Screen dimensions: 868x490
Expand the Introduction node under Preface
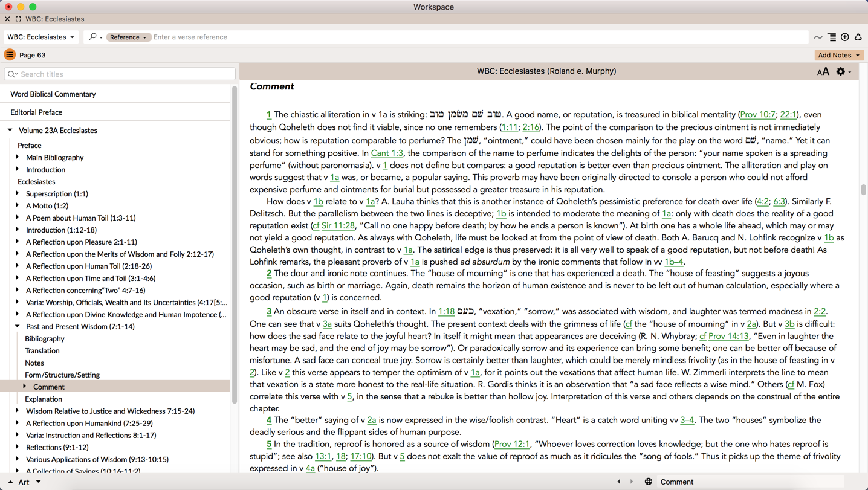pyautogui.click(x=18, y=169)
